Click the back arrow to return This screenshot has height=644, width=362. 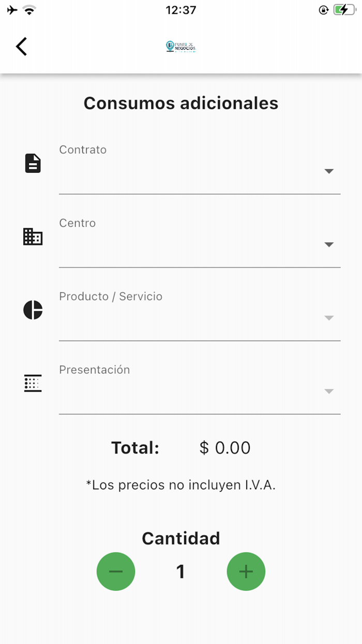tap(21, 46)
